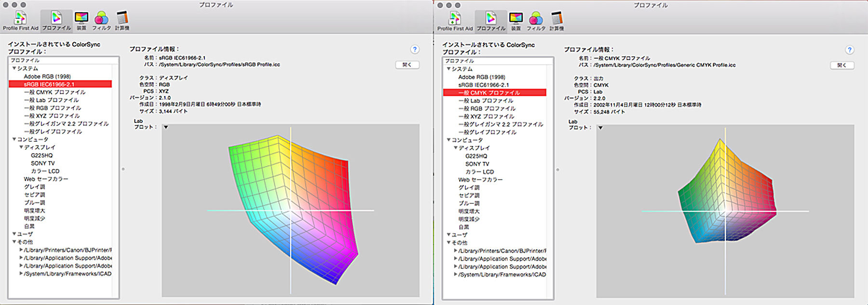Click the help question mark in the right window
Screen dimensions: 868x305
[850, 50]
